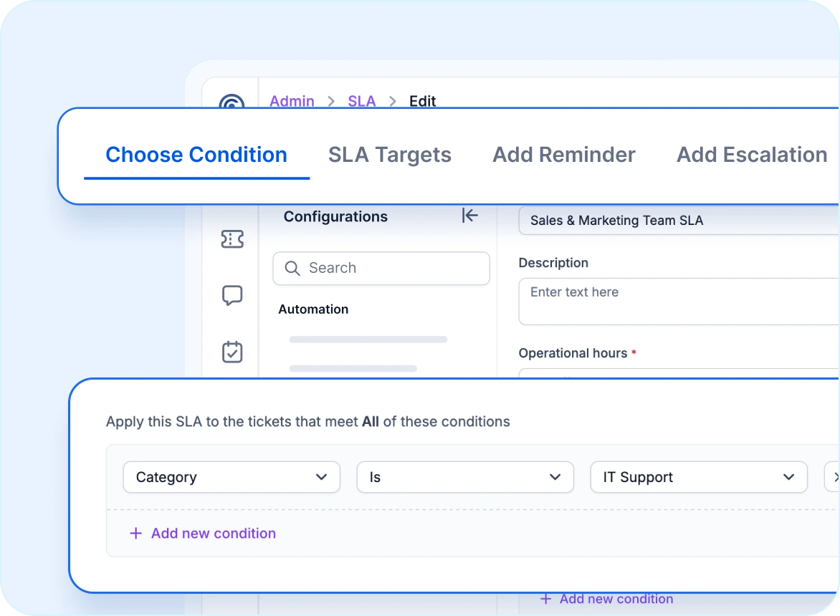
Task: Collapse the Configurations panel using the arrow icon
Action: 469,215
